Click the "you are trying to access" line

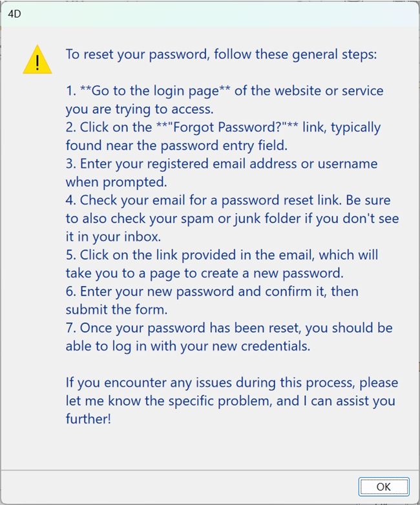[139, 109]
